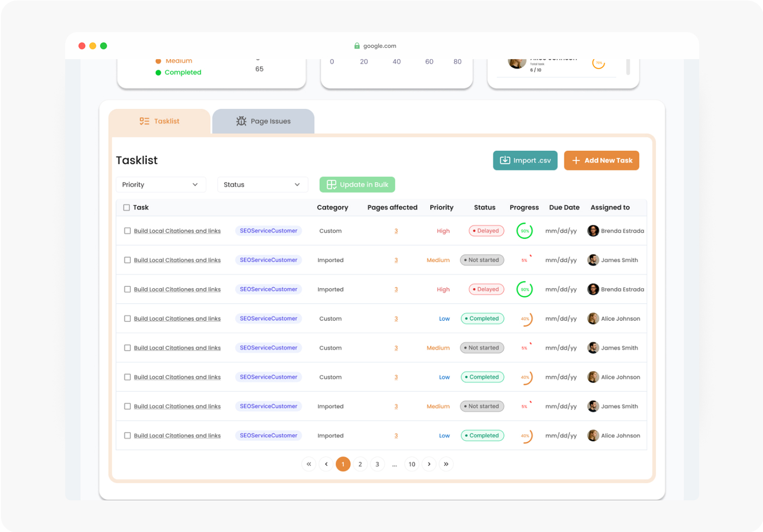Click the checklist icon on Tasklist tab

click(144, 121)
